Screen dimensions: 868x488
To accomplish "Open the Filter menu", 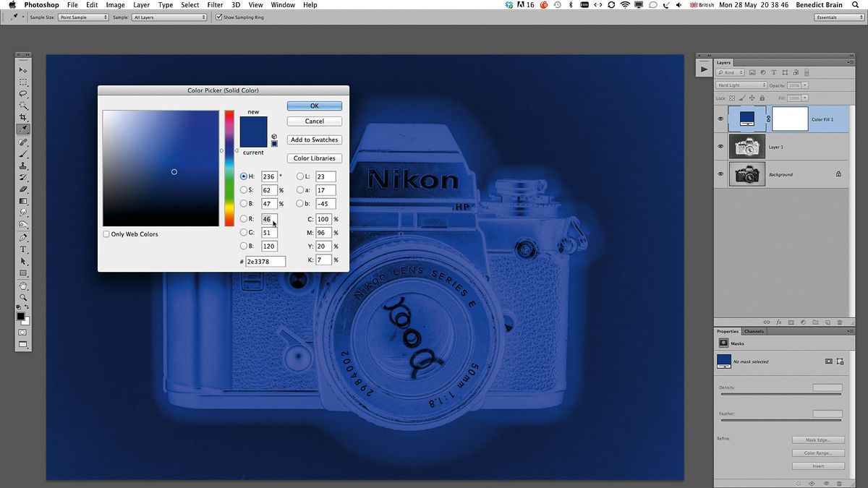I will [x=215, y=5].
